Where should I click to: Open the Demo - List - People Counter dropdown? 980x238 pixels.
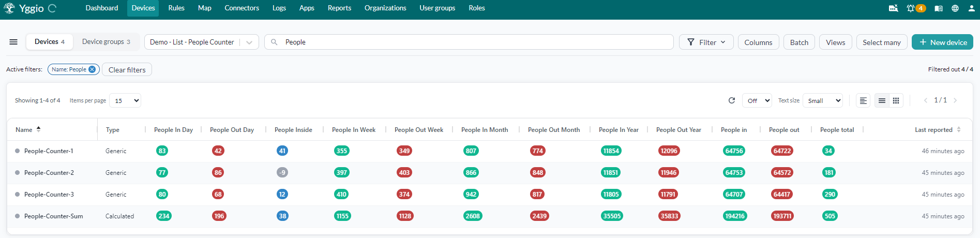pos(202,42)
